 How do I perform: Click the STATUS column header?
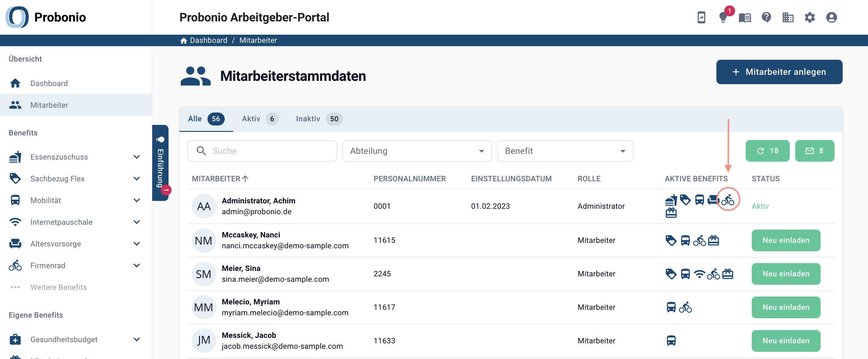pos(765,179)
